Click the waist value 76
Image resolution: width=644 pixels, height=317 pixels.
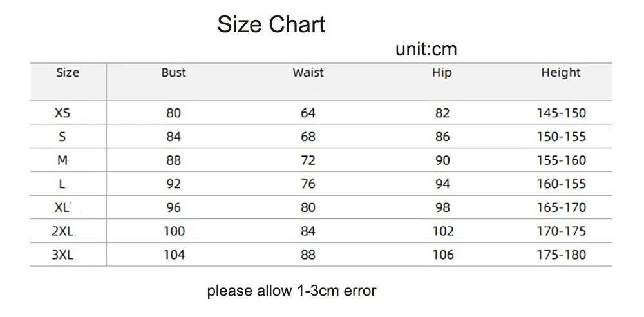(x=308, y=184)
